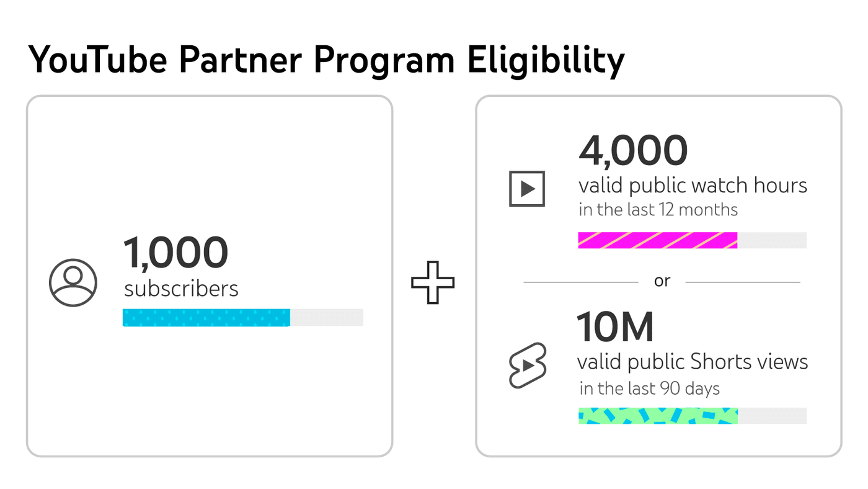
Task: Click "valid public watch hours" text
Action: [693, 186]
